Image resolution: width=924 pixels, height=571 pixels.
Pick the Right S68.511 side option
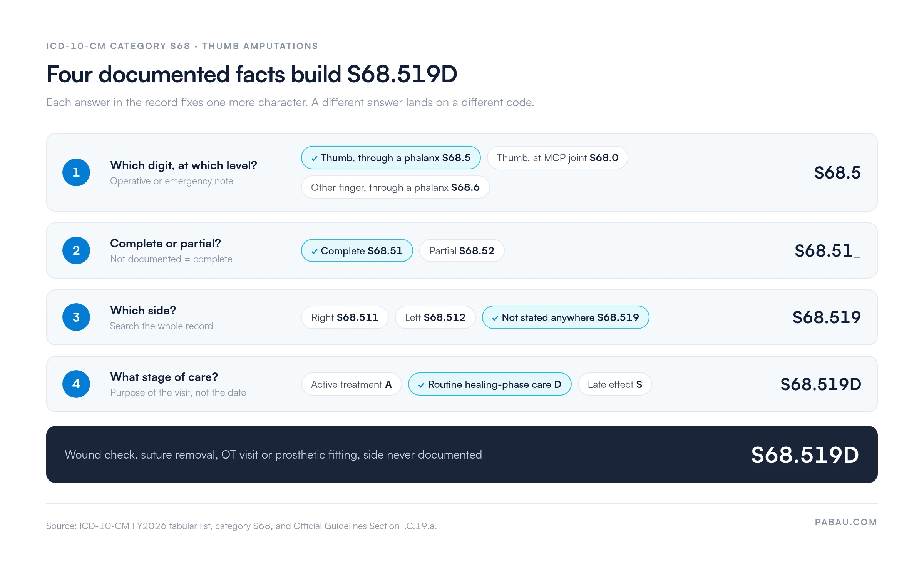(345, 317)
